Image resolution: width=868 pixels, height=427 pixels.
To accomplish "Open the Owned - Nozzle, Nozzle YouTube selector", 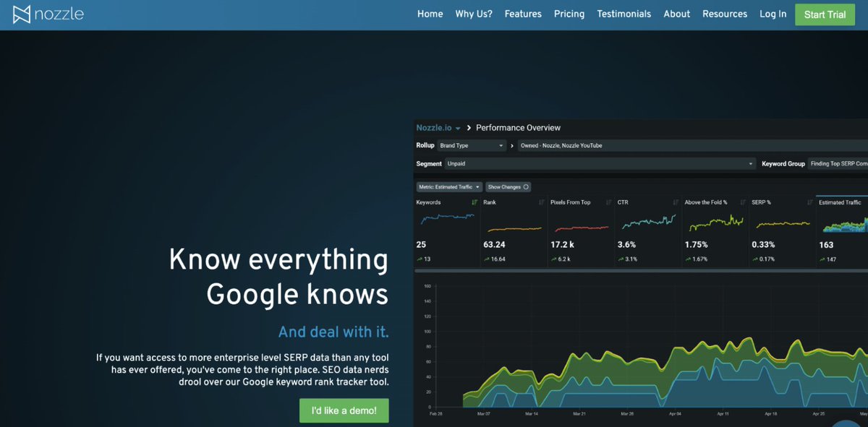I will 693,145.
